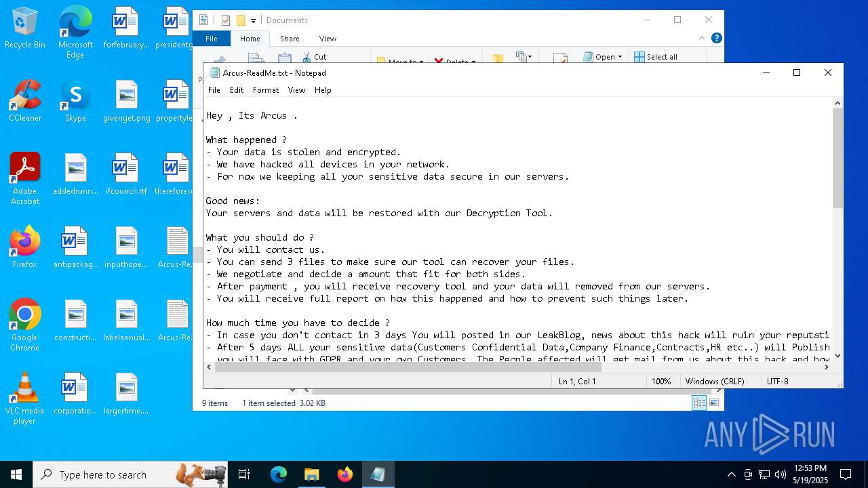The image size is (868, 488).
Task: Open Notepad Format menu
Action: click(x=266, y=89)
